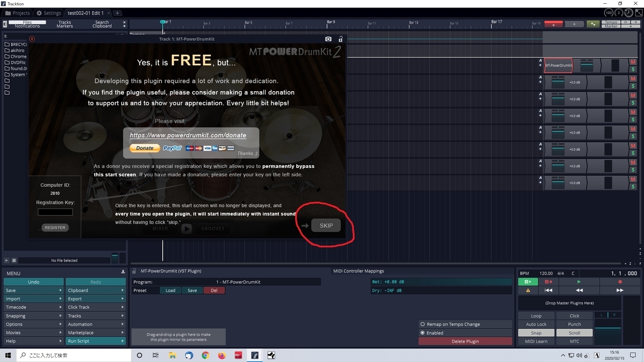Expand the Options menu
The image size is (644, 362).
click(x=33, y=324)
